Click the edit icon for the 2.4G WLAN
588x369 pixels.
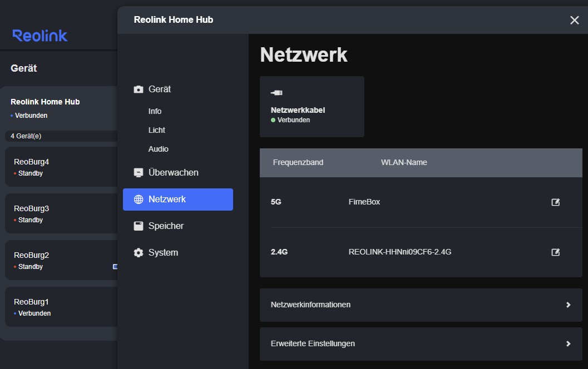coord(555,252)
